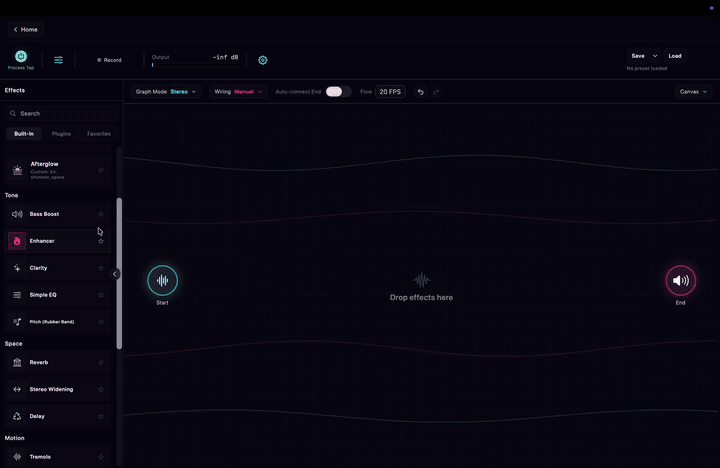Favorite the Delay effect star
This screenshot has height=468, width=720.
pos(101,417)
